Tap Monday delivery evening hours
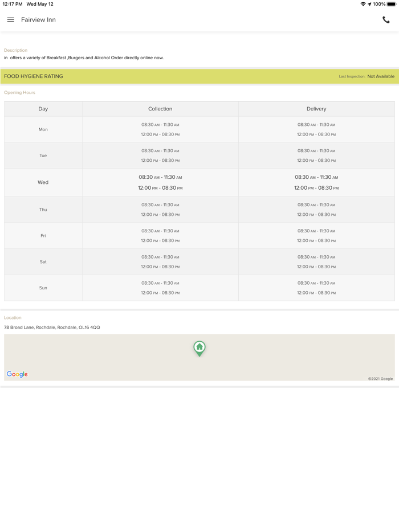The width and height of the screenshot is (399, 532). pyautogui.click(x=316, y=134)
